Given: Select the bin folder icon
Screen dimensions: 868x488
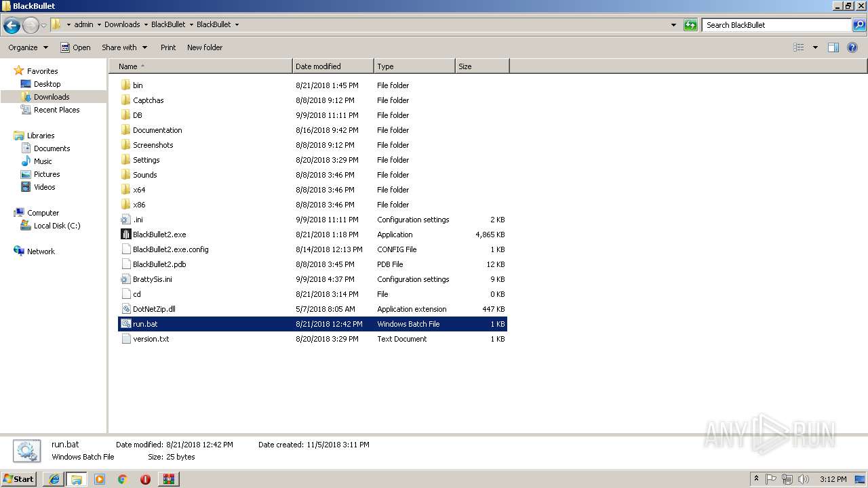Looking at the screenshot, I should pyautogui.click(x=125, y=85).
